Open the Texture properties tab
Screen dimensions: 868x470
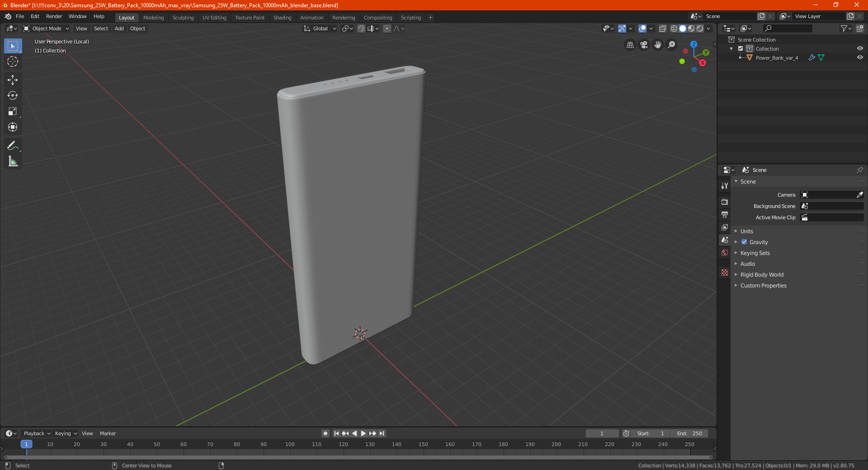[725, 273]
